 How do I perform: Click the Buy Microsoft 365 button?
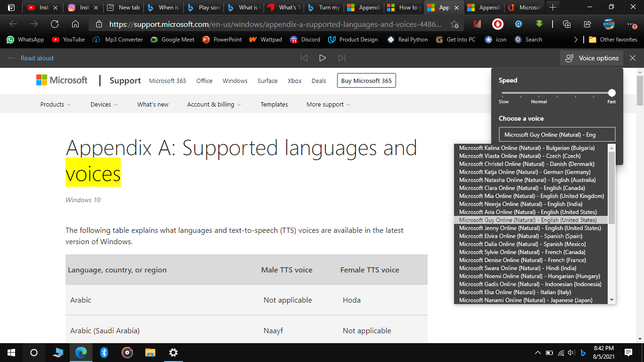pos(366,81)
